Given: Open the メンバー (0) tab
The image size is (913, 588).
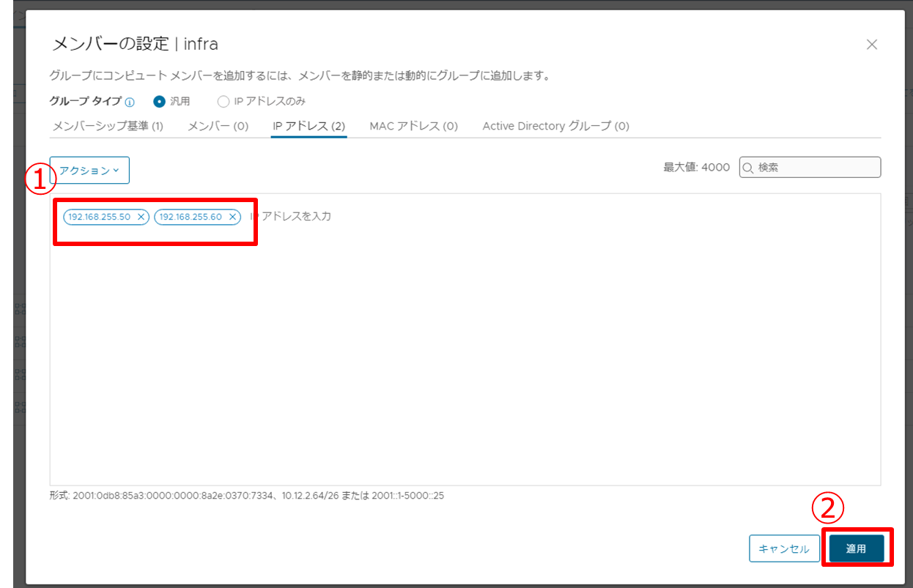Looking at the screenshot, I should click(218, 126).
